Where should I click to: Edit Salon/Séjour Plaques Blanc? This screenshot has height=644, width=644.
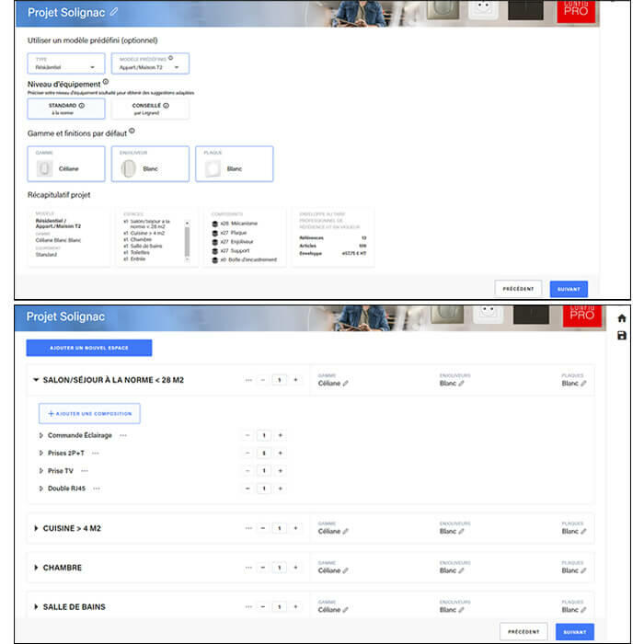(x=583, y=384)
